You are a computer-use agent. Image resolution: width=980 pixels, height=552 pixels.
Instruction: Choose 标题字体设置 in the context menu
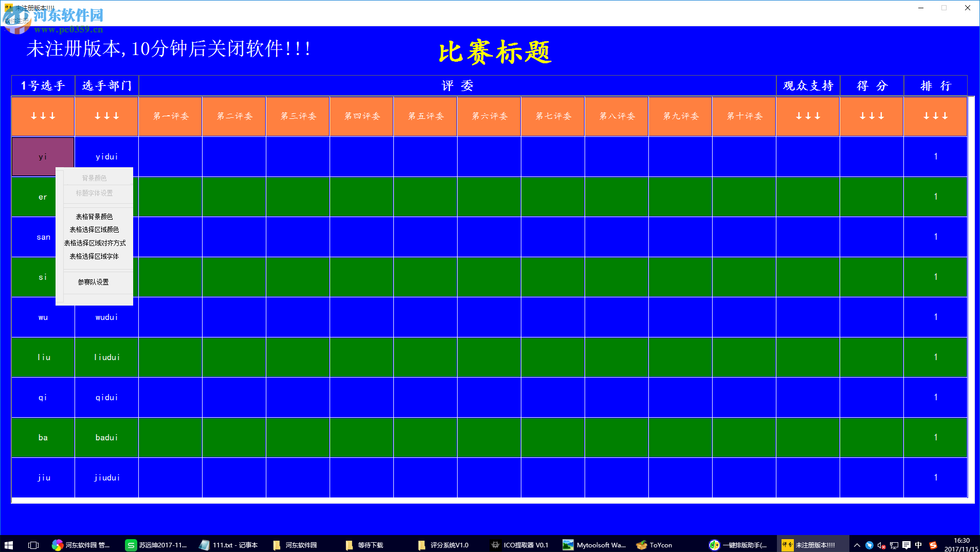[94, 193]
